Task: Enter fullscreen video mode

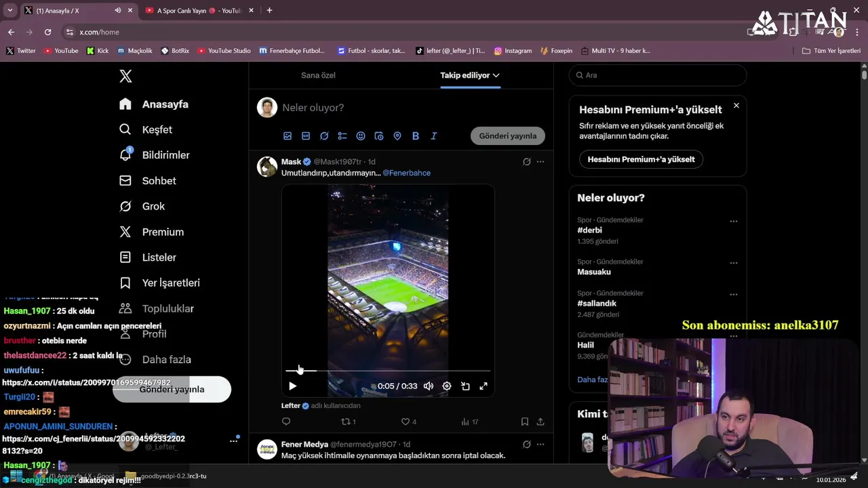Action: pos(484,386)
